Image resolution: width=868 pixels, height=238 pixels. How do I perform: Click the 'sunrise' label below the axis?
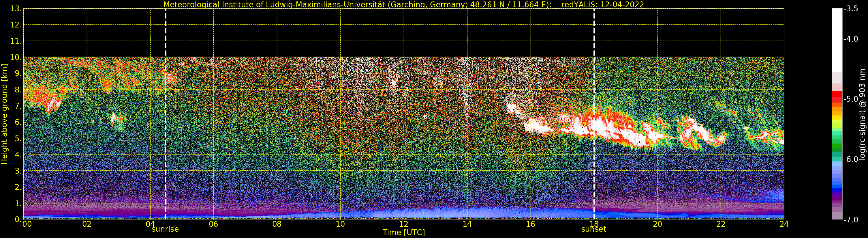(165, 229)
